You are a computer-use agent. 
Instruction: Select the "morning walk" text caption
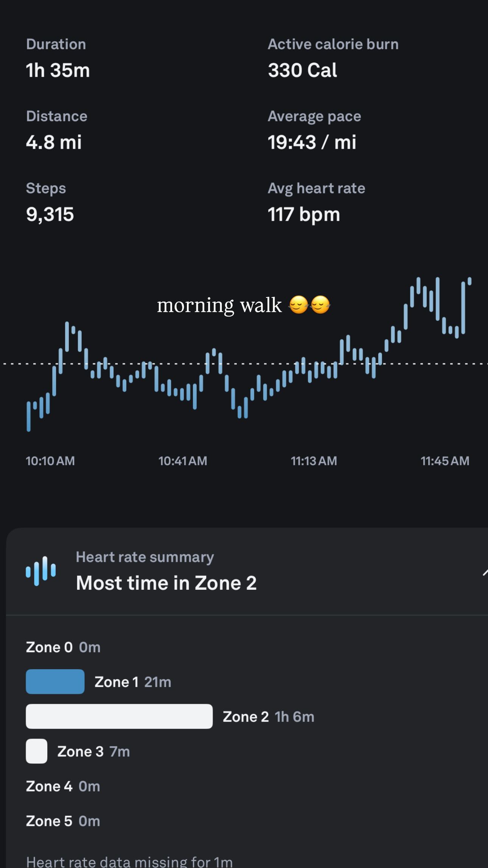pos(219,305)
